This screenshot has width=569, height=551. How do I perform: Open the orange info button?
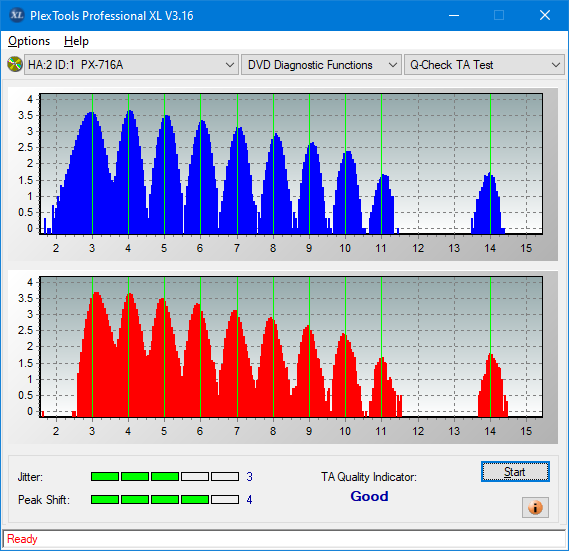click(535, 507)
